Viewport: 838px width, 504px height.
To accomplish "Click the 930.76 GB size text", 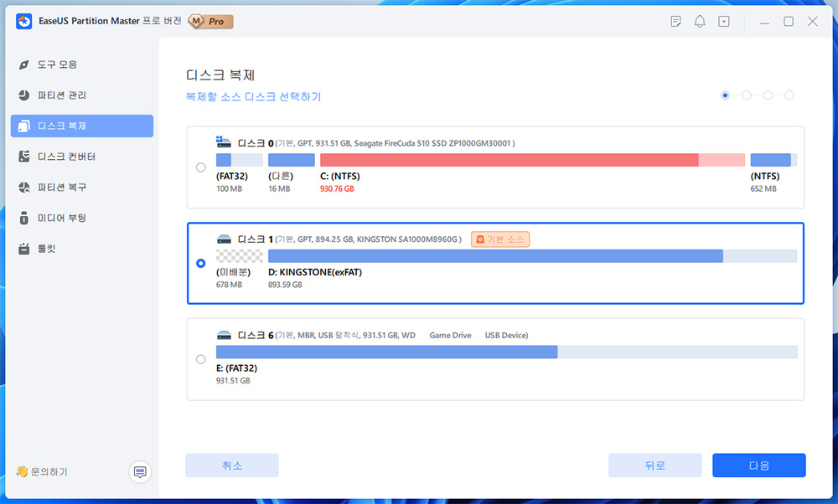I will 337,188.
